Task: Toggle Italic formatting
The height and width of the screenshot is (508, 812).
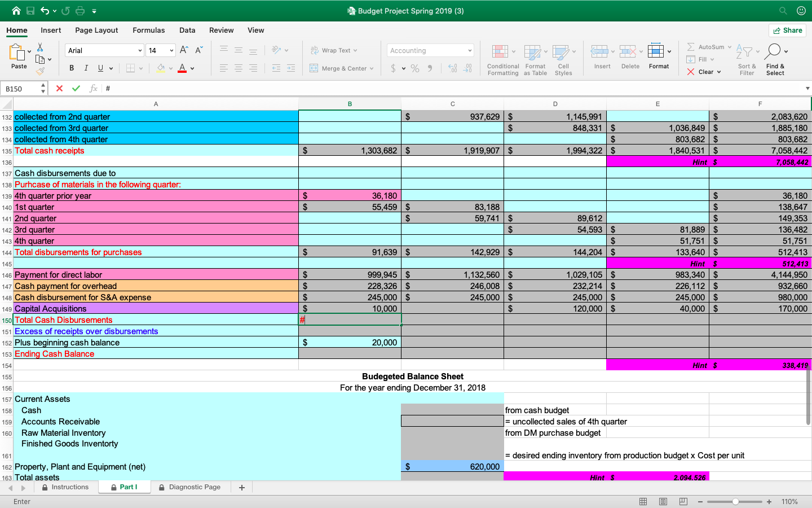Action: pos(86,68)
